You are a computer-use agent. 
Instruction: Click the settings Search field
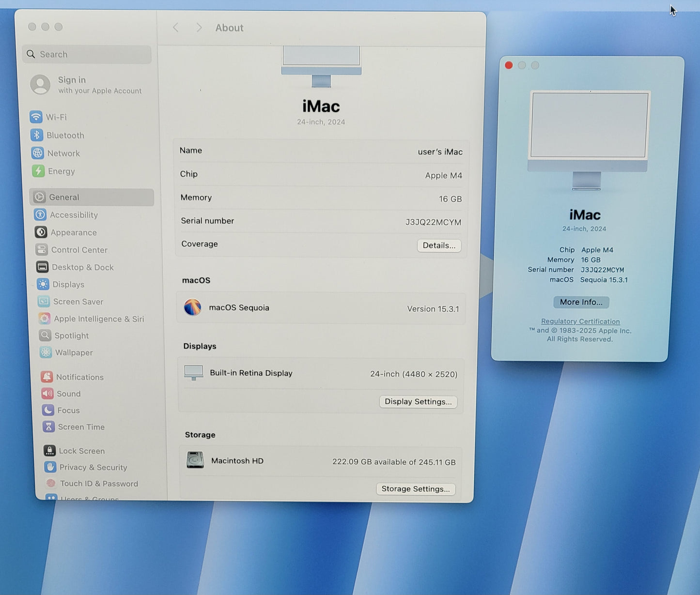[86, 54]
